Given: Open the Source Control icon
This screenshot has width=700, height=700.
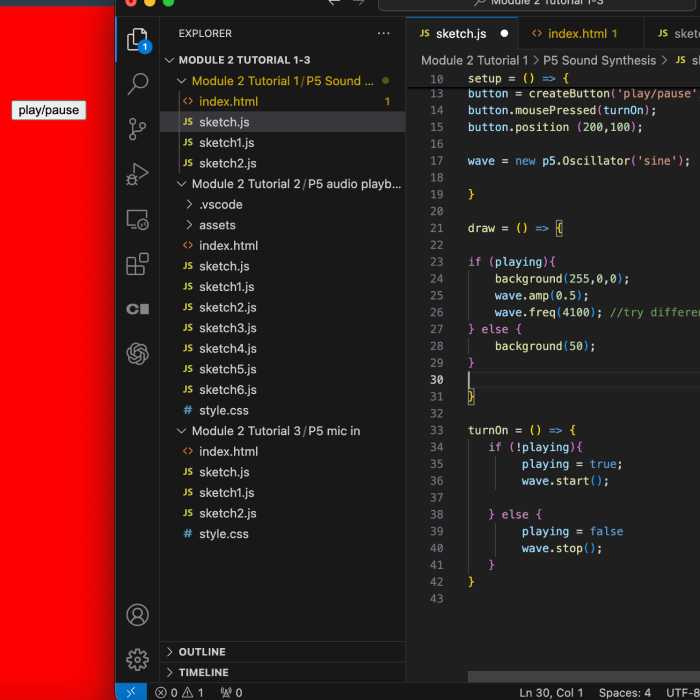Looking at the screenshot, I should pos(137,129).
